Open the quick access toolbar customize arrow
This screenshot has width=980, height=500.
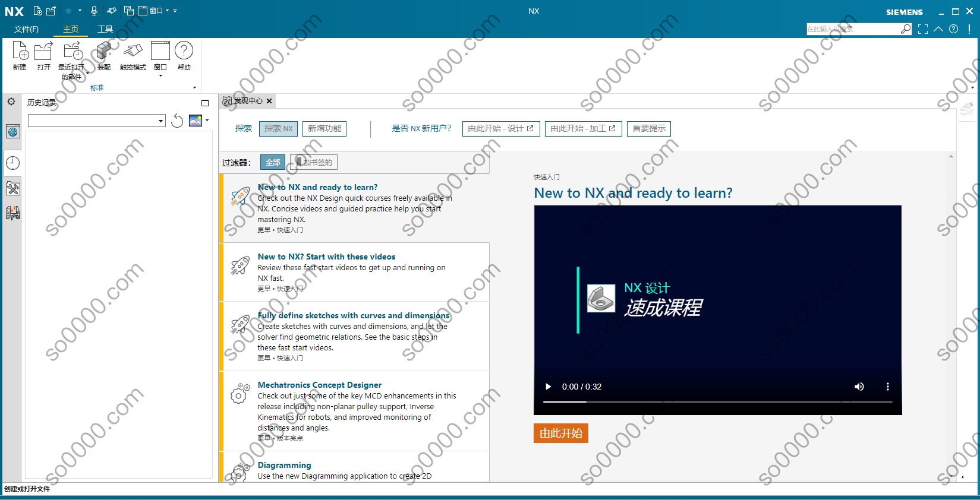175,11
